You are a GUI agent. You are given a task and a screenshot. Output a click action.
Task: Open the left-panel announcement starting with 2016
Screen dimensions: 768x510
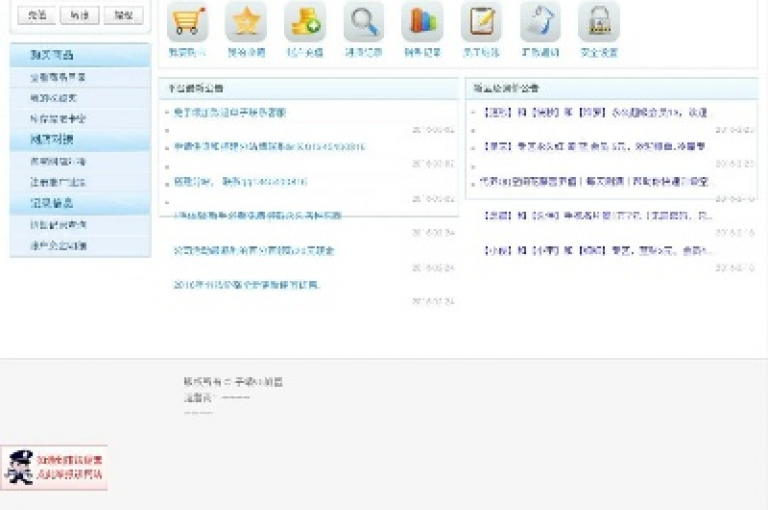click(x=247, y=285)
